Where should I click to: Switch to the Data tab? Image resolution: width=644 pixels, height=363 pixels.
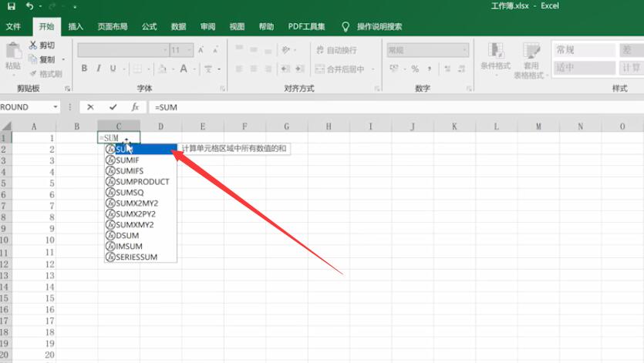[178, 27]
